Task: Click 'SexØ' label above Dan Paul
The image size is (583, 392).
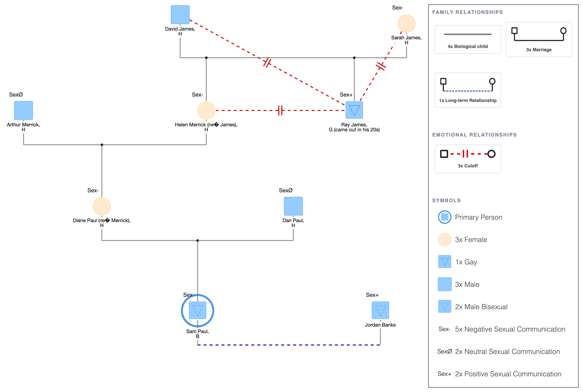Action: click(x=286, y=190)
